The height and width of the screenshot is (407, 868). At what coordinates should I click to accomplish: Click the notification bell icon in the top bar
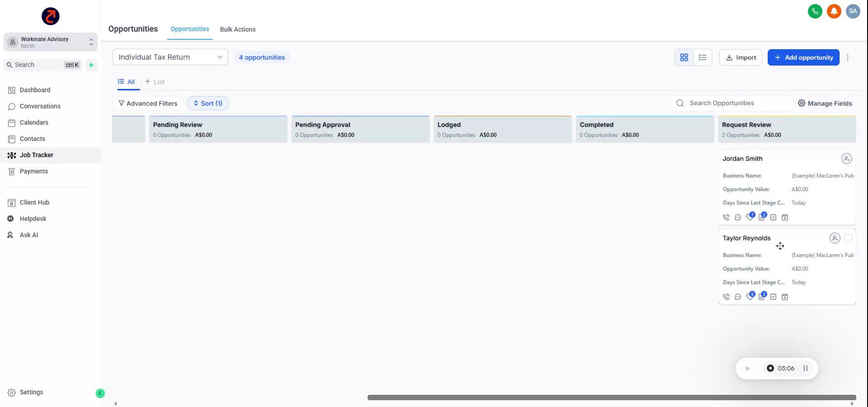point(833,11)
